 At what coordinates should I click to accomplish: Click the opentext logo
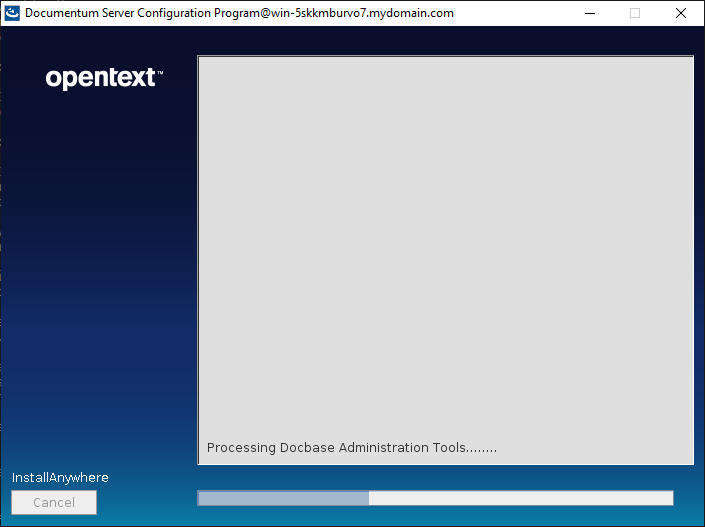point(104,78)
